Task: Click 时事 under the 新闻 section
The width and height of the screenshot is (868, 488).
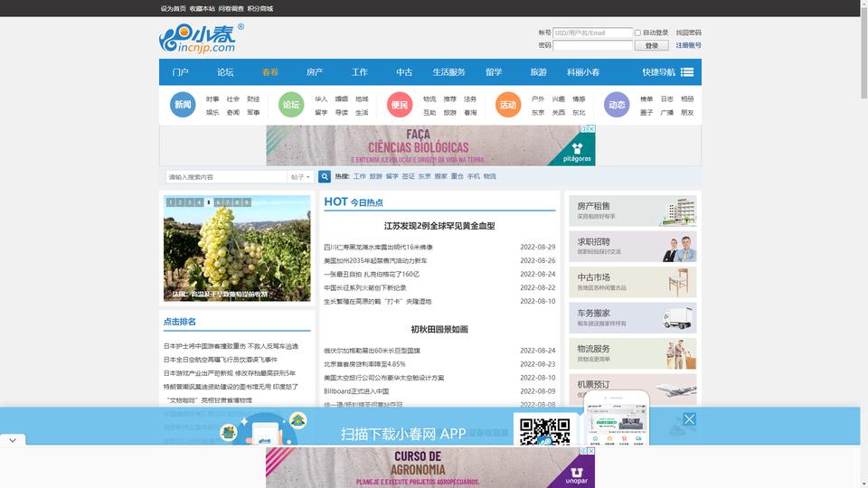Action: coord(212,99)
